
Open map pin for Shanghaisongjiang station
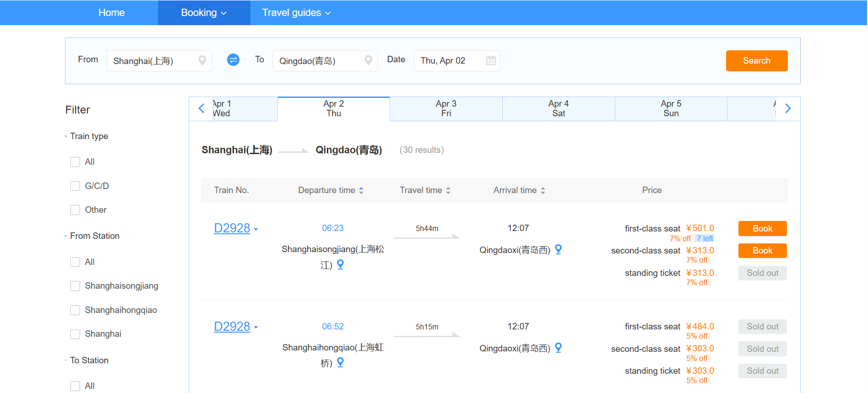point(340,264)
